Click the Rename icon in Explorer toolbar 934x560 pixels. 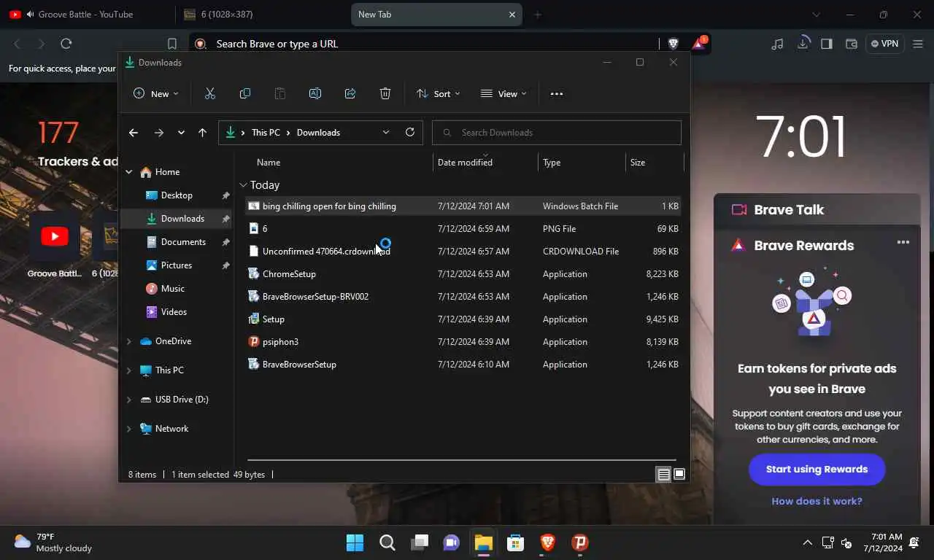315,93
